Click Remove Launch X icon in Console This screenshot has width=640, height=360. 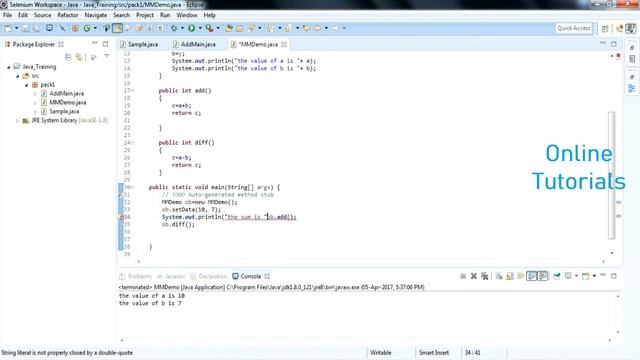[473, 276]
